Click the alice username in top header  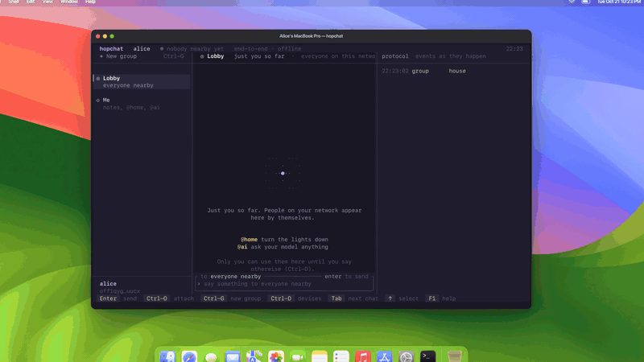pyautogui.click(x=142, y=49)
